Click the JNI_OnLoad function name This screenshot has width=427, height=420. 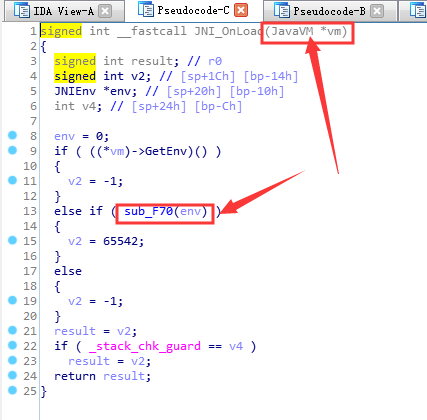coord(228,31)
